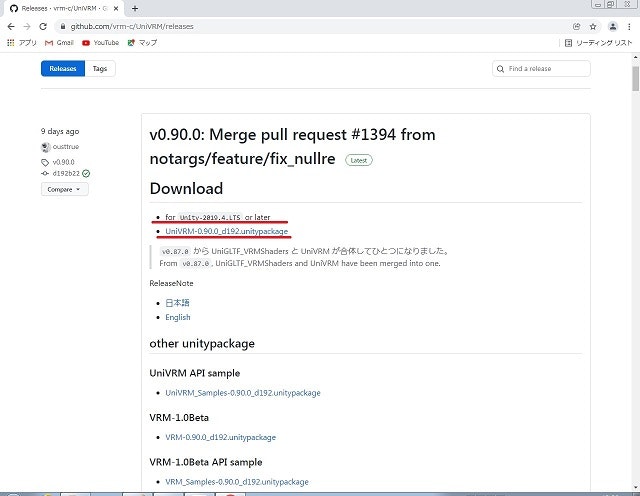Bookmark this page with the star icon
Screen dimensions: 640x496
(593, 27)
